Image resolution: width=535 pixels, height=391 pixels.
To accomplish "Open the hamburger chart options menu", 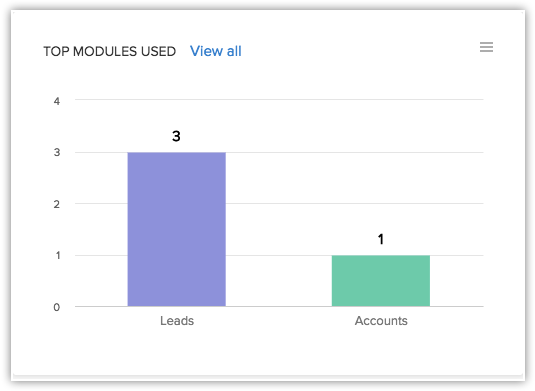I will click(486, 47).
